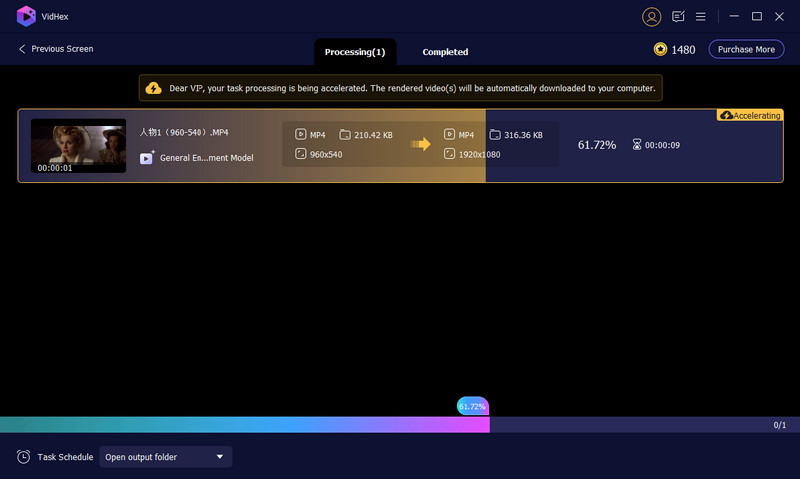Click the 61.72% progress bar marker
800x479 pixels.
tap(472, 406)
